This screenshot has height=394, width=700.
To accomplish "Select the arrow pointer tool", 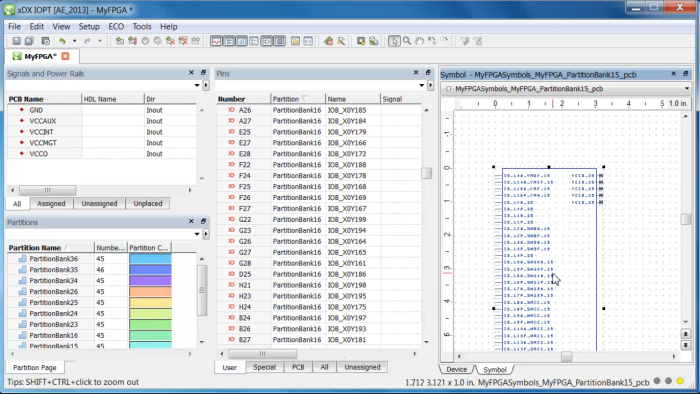I will (394, 41).
